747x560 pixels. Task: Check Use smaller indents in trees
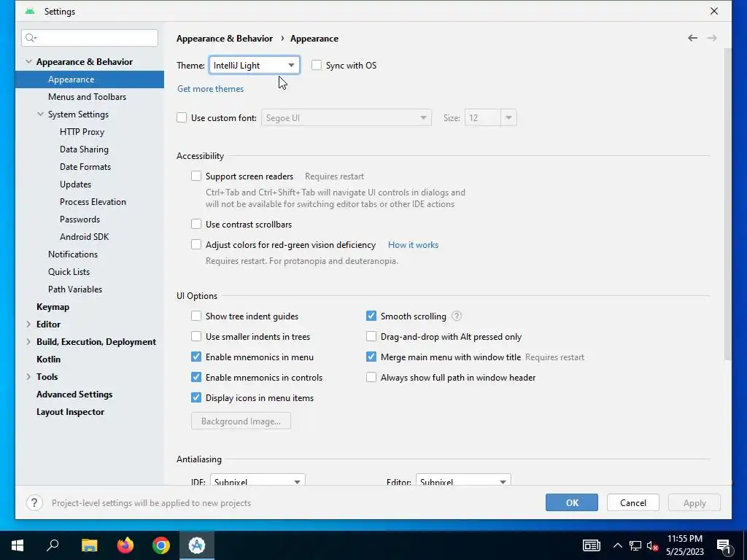(196, 337)
